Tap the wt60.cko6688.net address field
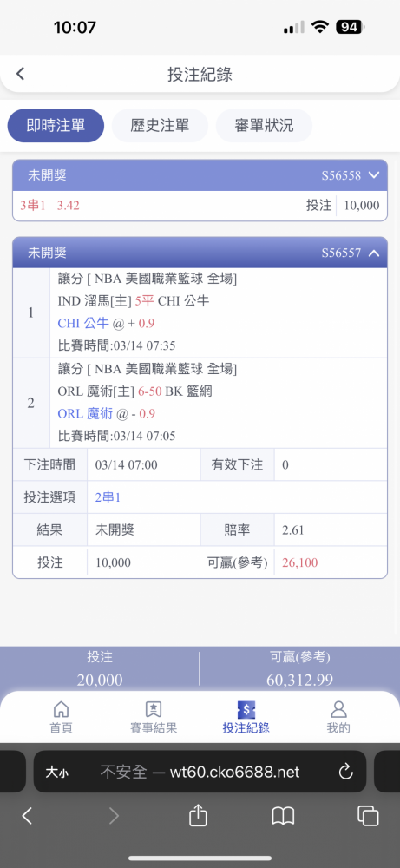Viewport: 400px width, 868px height. tap(200, 772)
